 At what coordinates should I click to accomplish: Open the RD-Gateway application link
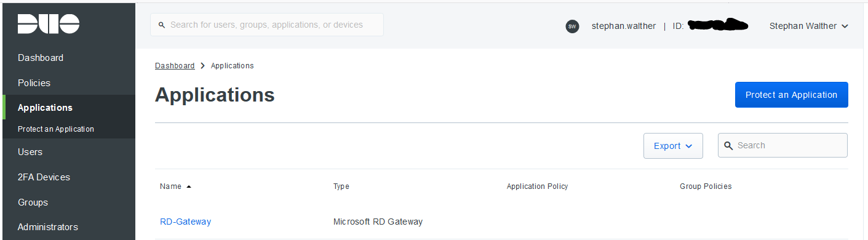pos(185,222)
